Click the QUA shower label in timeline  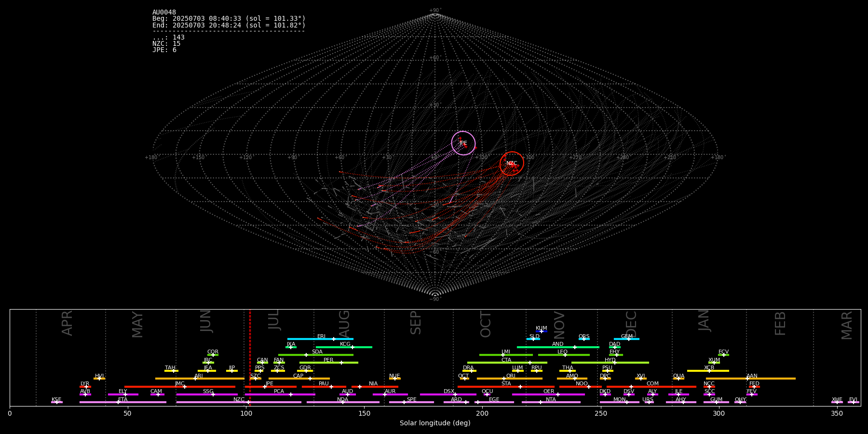678,376
